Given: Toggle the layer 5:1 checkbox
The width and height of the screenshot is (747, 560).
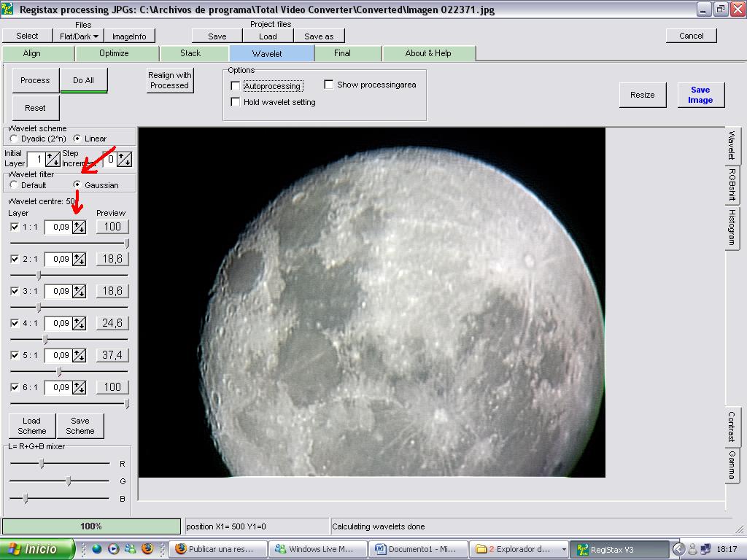Looking at the screenshot, I should 15,355.
